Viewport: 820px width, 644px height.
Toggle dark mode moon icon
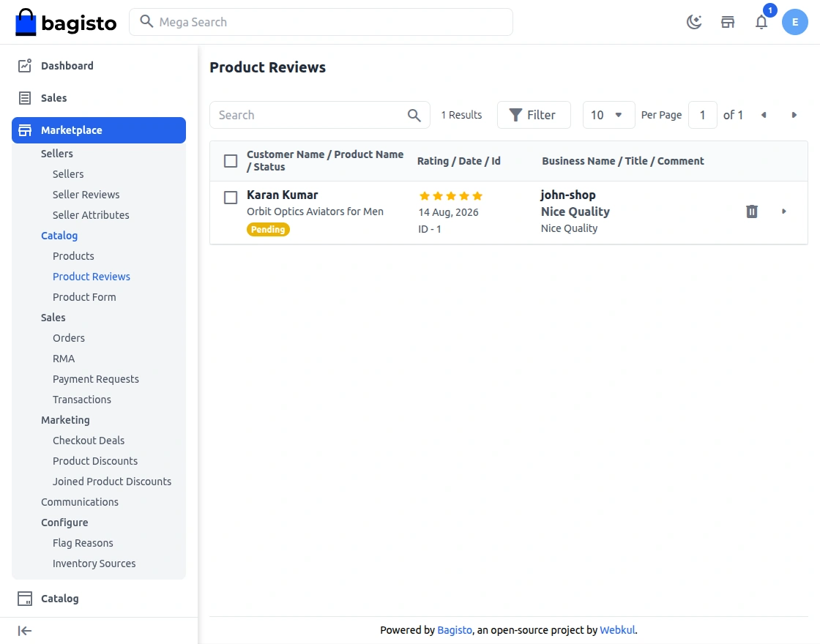pyautogui.click(x=694, y=22)
